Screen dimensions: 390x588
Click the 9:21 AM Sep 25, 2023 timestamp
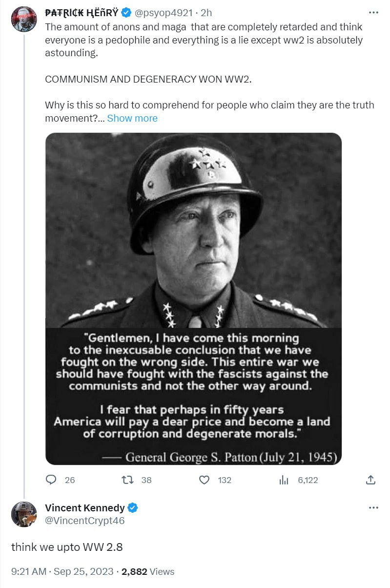click(x=62, y=571)
